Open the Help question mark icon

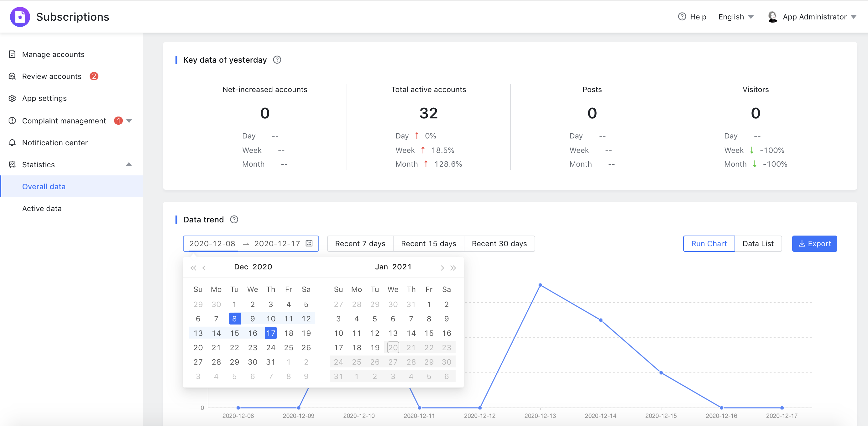point(682,17)
